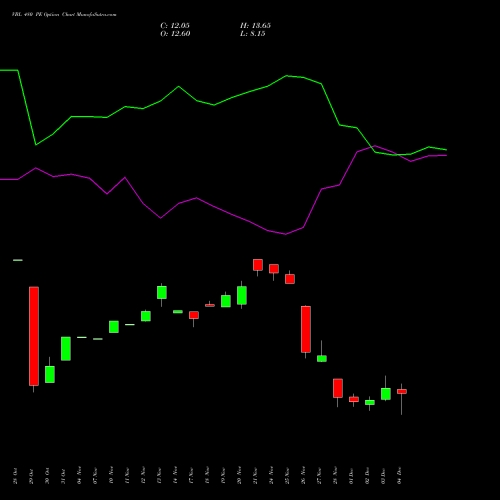The height and width of the screenshot is (500, 500).
Task: Select the '04 Dec' date label
Action: (x=399, y=476)
